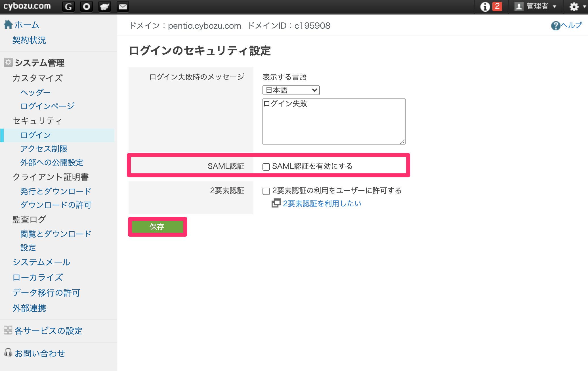Open the gear settings icon in header
588x371 pixels.
point(574,7)
